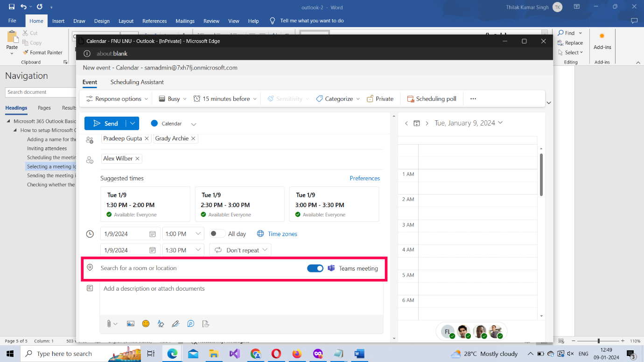This screenshot has height=362, width=644.
Task: Mark the event as Private
Action: click(x=380, y=99)
